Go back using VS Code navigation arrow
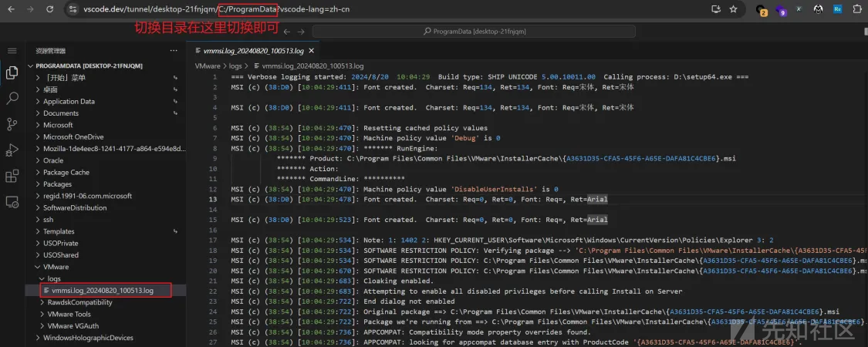This screenshot has height=347, width=868. (x=287, y=32)
